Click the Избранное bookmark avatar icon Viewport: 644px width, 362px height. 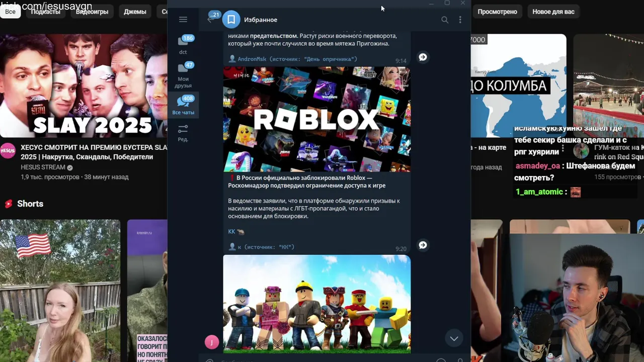point(231,20)
